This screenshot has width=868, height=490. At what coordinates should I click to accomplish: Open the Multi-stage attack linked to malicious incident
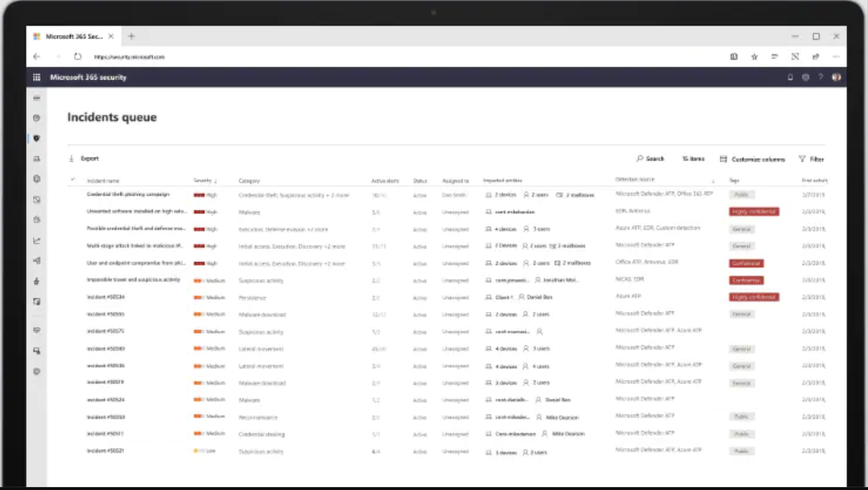click(135, 246)
